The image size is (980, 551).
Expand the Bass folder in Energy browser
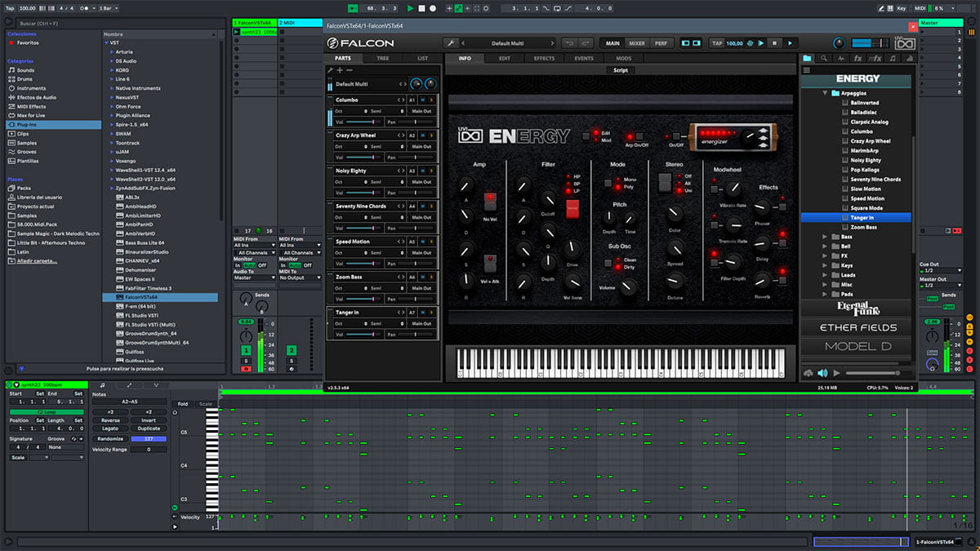tap(825, 237)
